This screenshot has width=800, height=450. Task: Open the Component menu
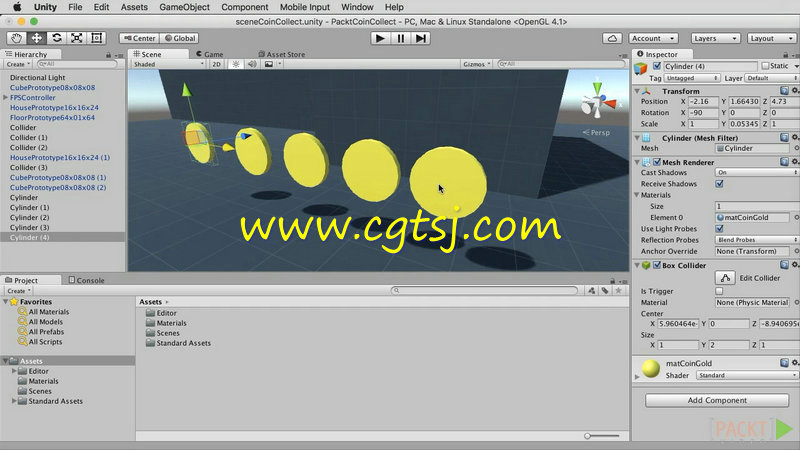pos(244,7)
